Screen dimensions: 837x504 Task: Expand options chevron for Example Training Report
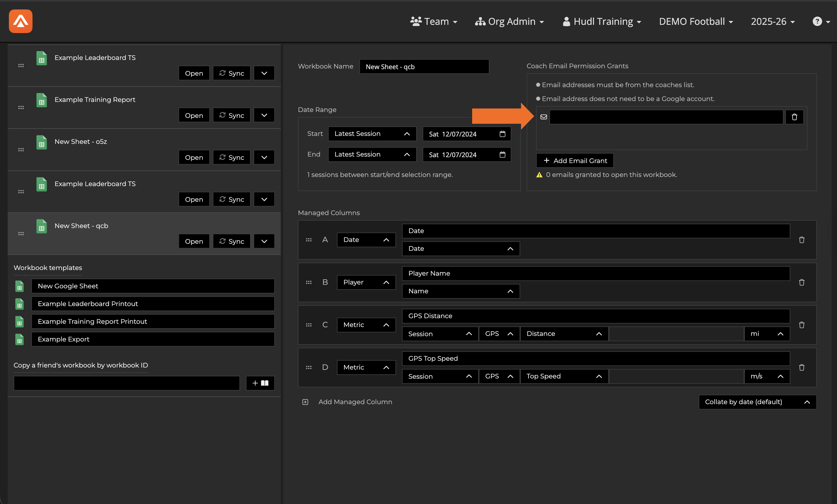tap(264, 115)
